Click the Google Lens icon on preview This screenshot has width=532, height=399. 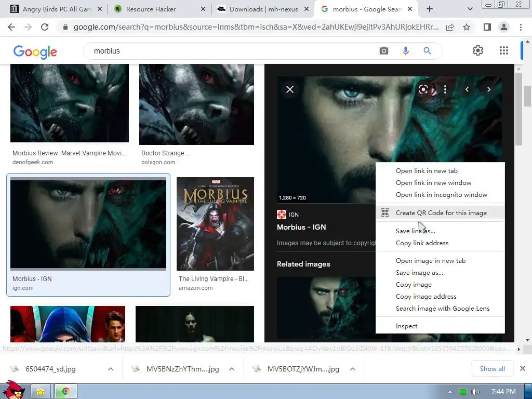point(423,89)
